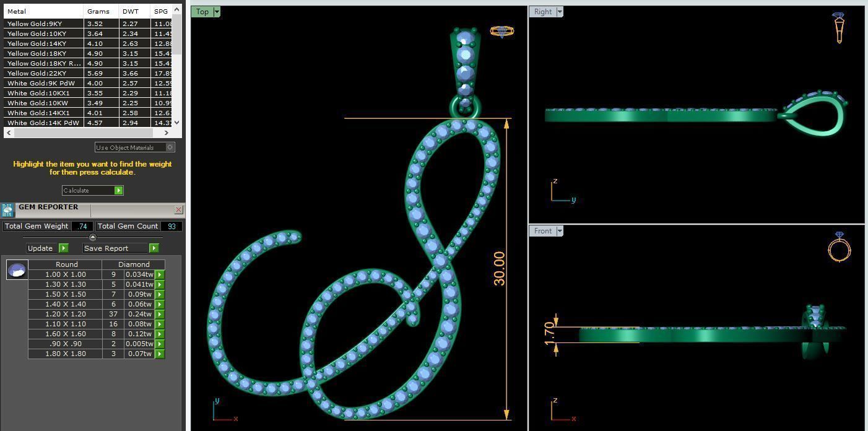Viewport: 868px width, 431px height.
Task: Click the 0.24tw weight cell
Action: click(139, 314)
